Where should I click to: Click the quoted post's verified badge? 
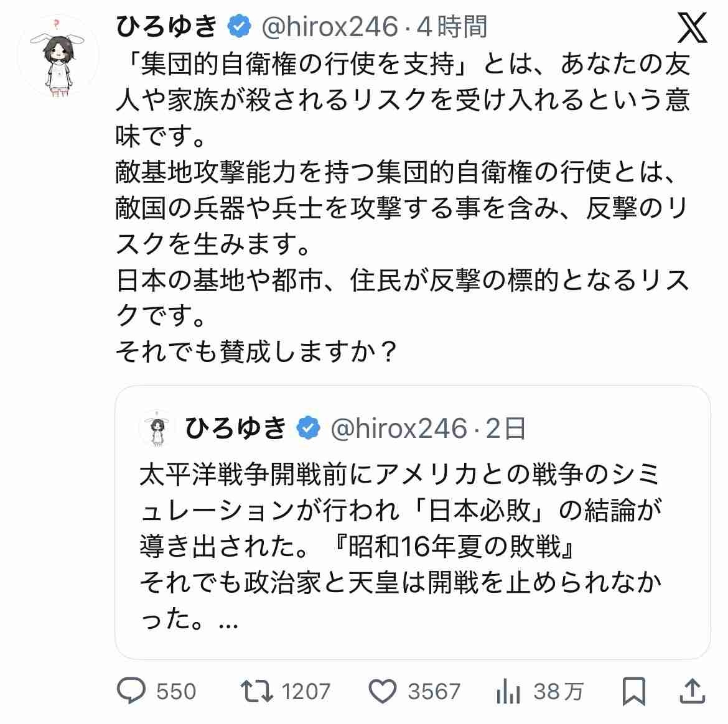point(309,429)
